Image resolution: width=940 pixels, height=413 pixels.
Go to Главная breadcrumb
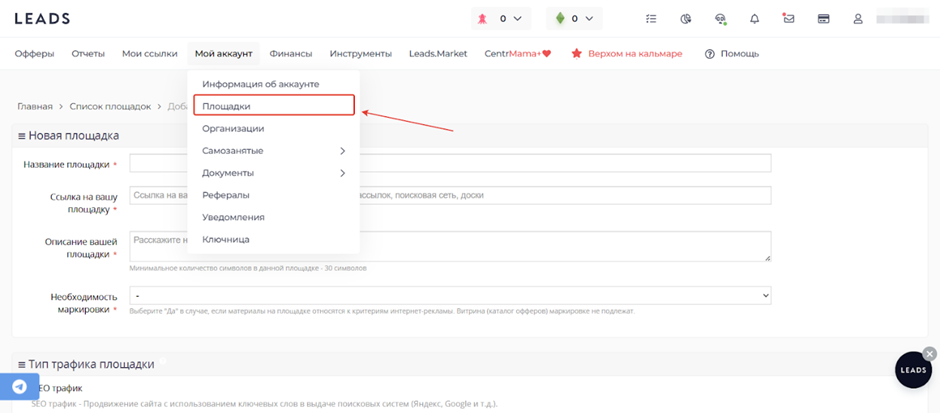tap(35, 107)
